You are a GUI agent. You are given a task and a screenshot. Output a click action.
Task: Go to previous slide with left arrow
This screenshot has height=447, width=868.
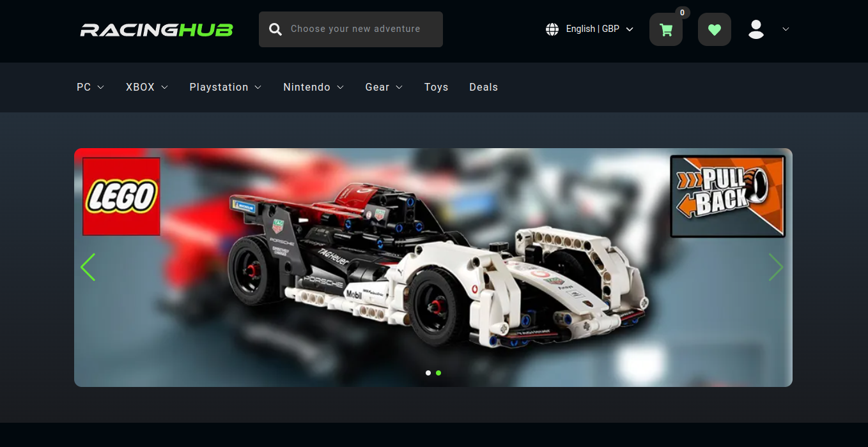(88, 268)
